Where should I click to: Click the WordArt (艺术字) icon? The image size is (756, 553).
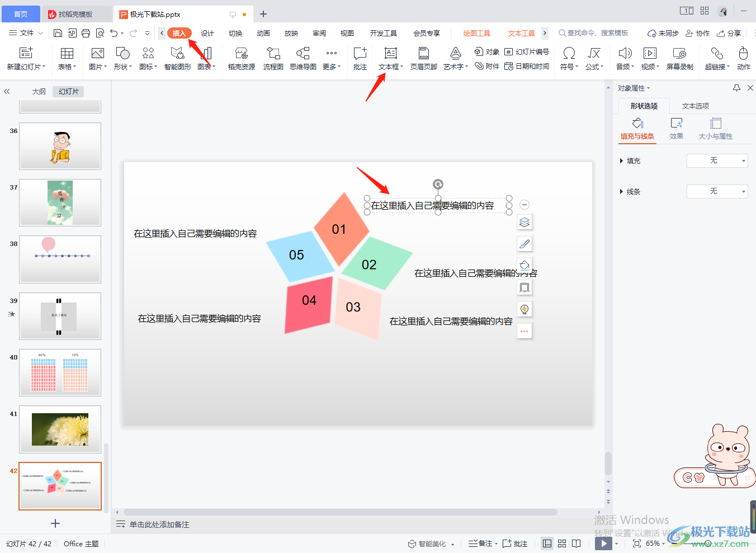[456, 53]
